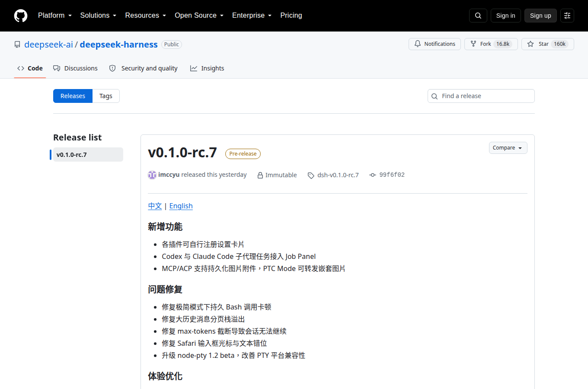Open the dsh-v0.1.0-rc.7 tag link
Viewport: 588px width, 389px height.
click(338, 175)
